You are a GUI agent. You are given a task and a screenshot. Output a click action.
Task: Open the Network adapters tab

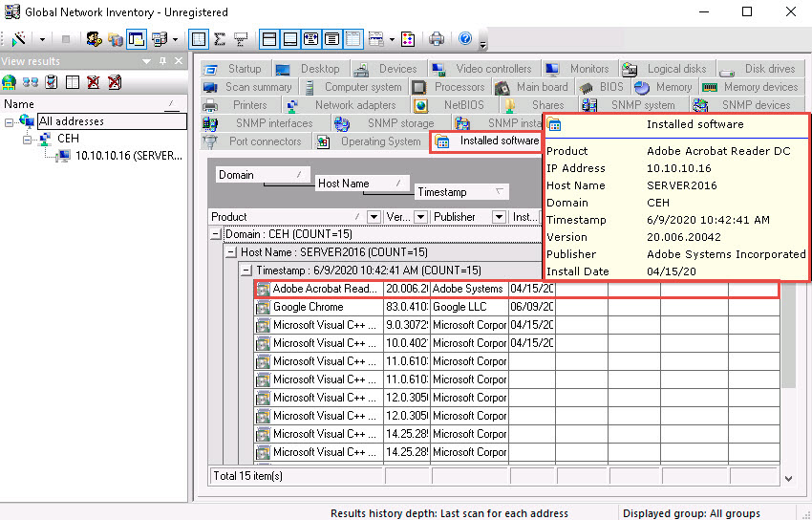tap(346, 105)
